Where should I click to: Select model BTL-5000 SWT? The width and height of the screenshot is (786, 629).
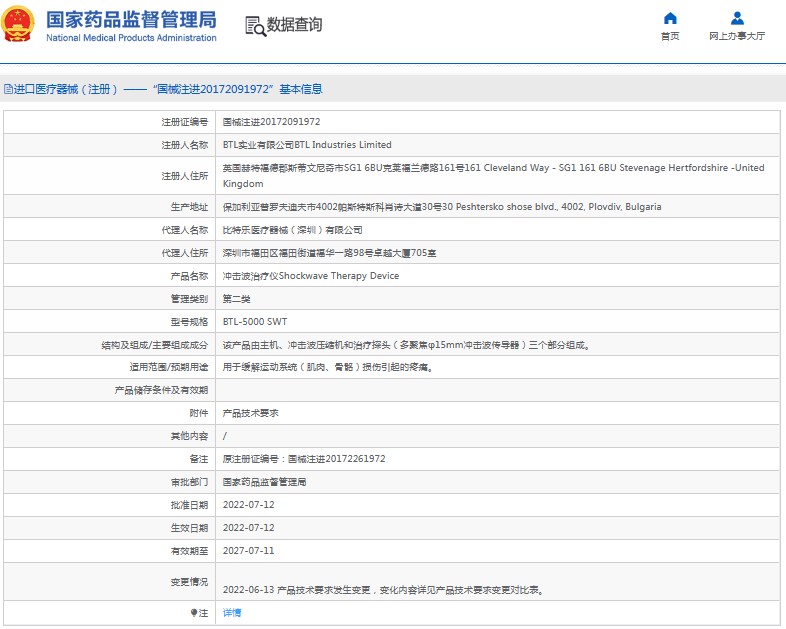click(x=255, y=322)
